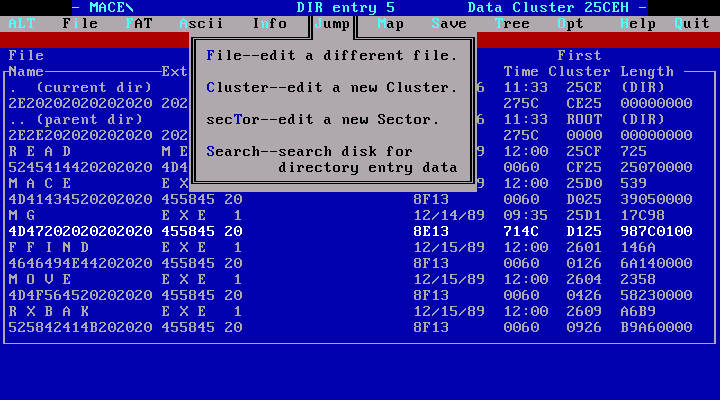Click hex name 5245414420202020
The image size is (720, 400).
(x=80, y=168)
